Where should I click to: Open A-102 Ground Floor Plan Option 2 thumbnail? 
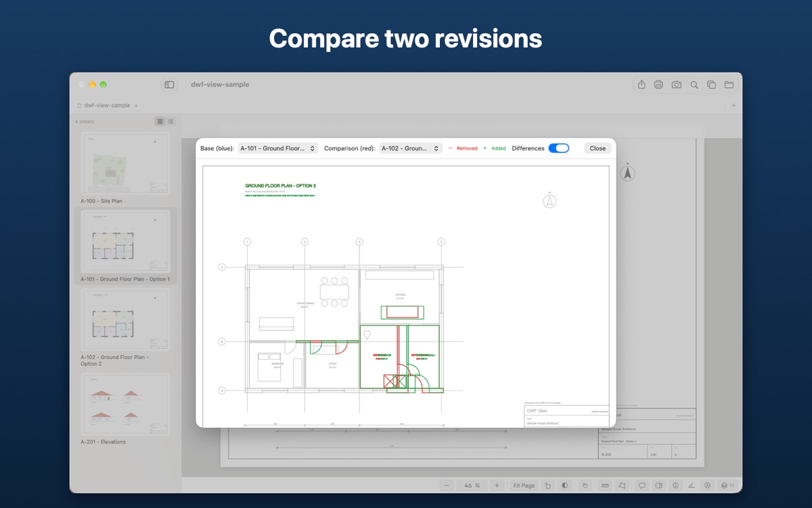click(x=126, y=320)
